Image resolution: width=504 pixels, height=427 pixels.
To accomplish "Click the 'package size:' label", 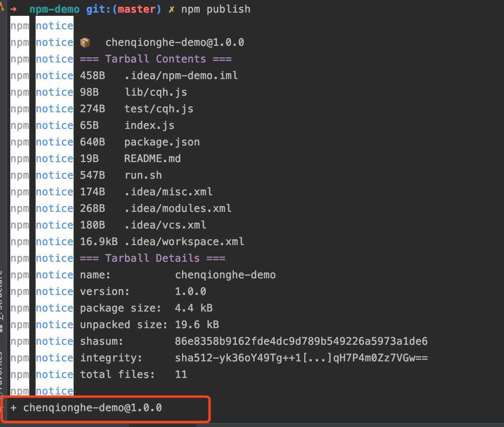I will pyautogui.click(x=121, y=308).
